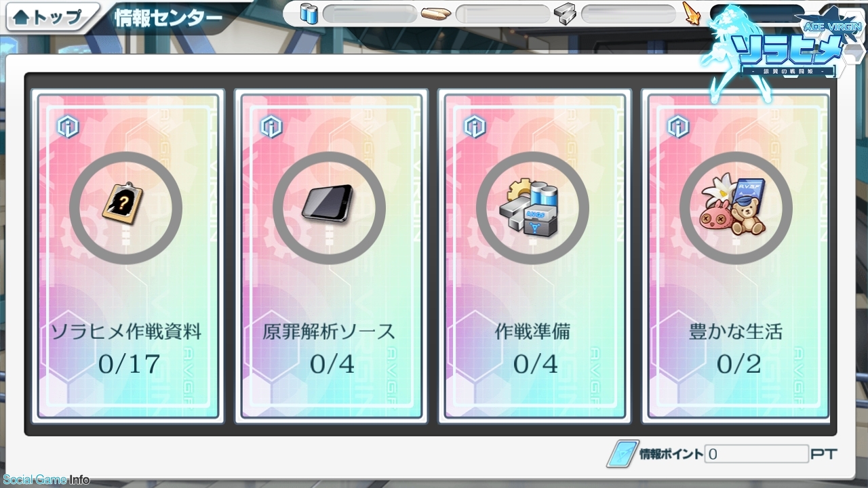Select the ソラヒメ作戦資料 0/17 card
This screenshot has width=868, height=488.
point(127,256)
